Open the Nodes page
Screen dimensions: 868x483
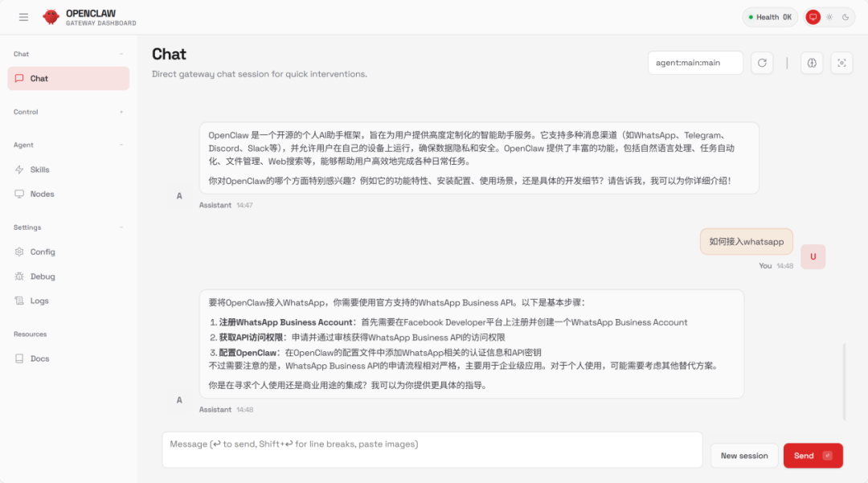pos(68,194)
